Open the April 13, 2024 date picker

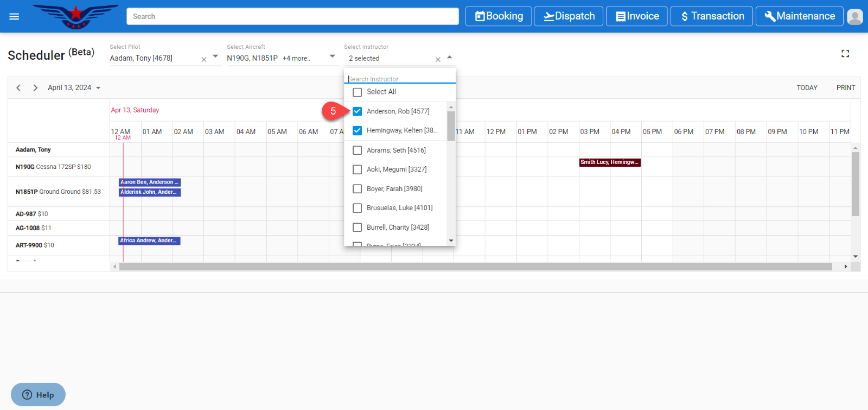74,88
